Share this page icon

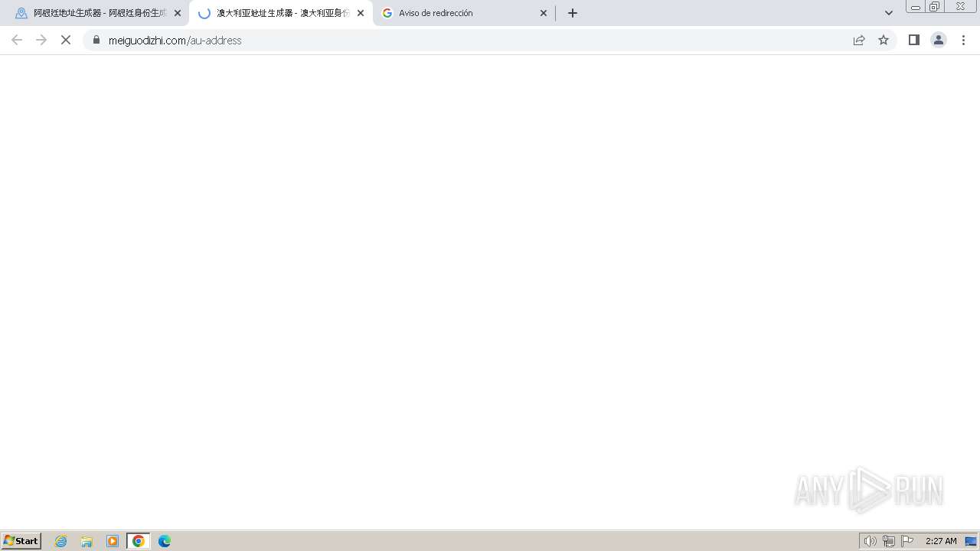[x=859, y=40]
